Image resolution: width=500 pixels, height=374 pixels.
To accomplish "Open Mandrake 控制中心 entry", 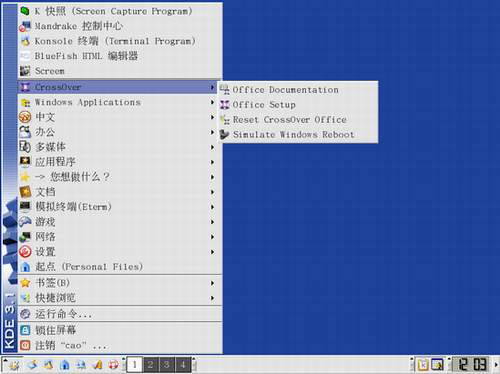I will [x=120, y=26].
